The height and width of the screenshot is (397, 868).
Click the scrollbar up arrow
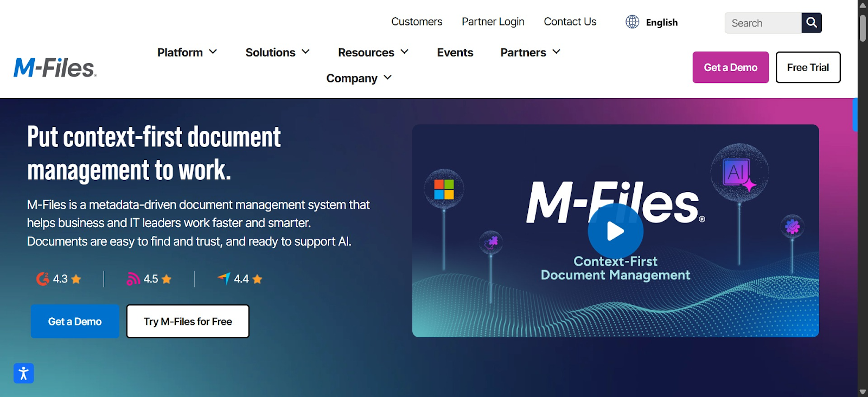(x=863, y=5)
